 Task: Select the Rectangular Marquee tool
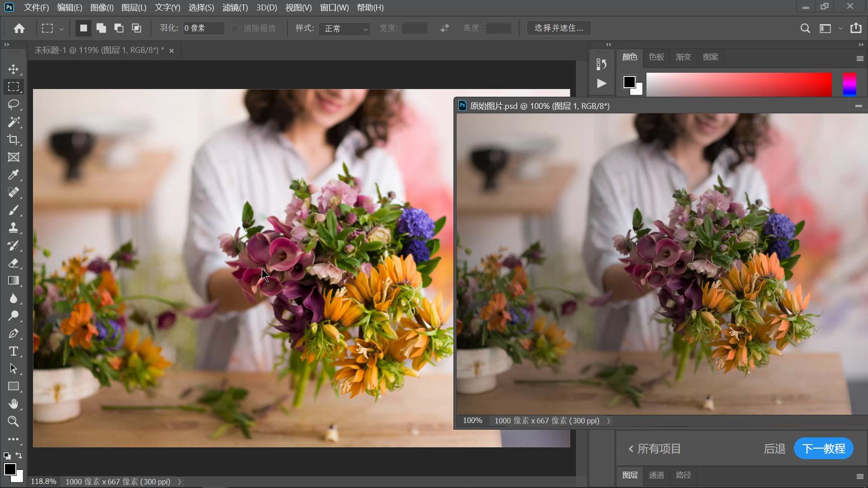14,87
